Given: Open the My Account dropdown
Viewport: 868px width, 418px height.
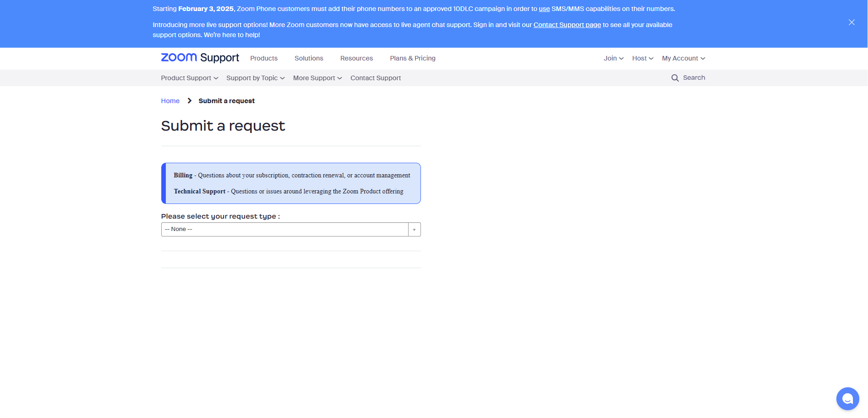Looking at the screenshot, I should point(683,58).
